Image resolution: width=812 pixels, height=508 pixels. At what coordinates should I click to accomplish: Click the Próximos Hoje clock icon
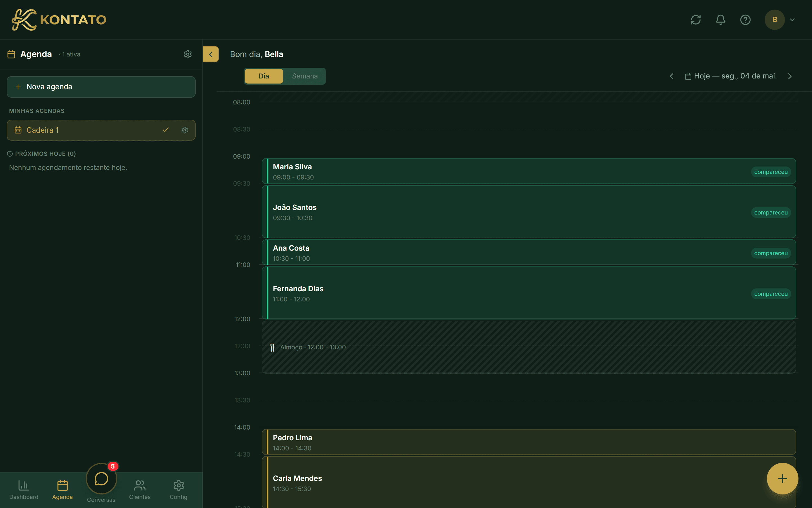pyautogui.click(x=10, y=154)
